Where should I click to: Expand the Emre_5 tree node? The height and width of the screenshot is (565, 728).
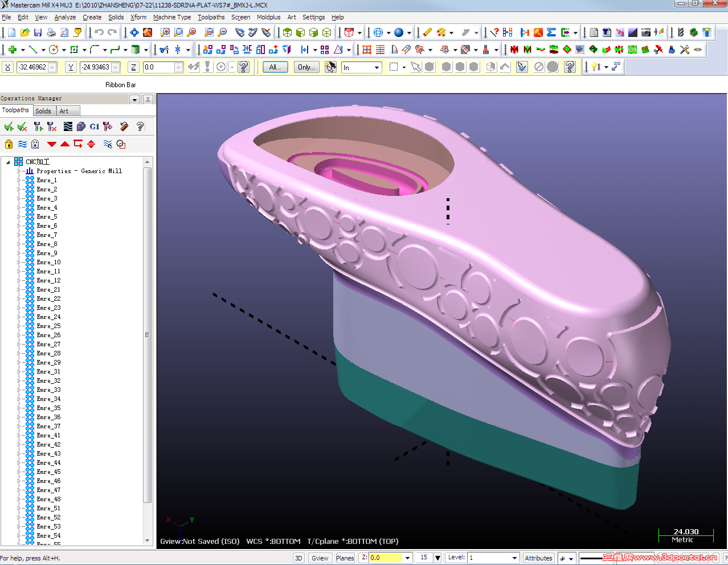pos(19,216)
